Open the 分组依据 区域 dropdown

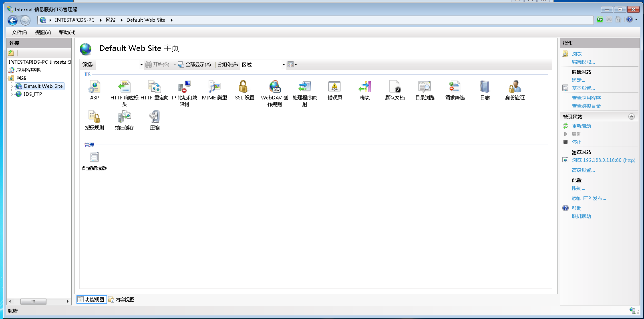point(284,65)
